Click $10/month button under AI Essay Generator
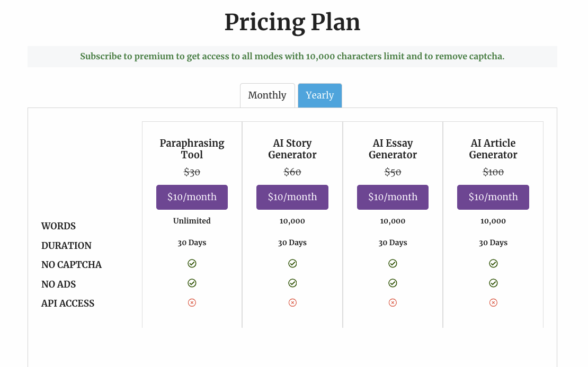This screenshot has height=367, width=588. [x=393, y=197]
